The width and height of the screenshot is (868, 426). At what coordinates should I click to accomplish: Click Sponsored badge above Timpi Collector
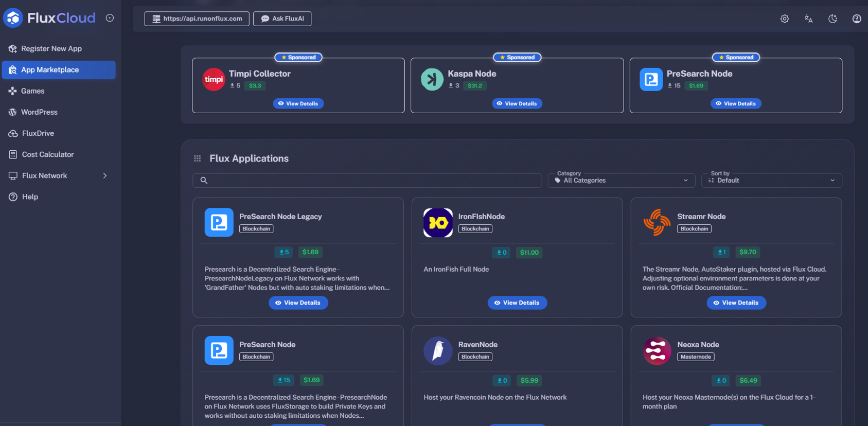click(x=298, y=57)
